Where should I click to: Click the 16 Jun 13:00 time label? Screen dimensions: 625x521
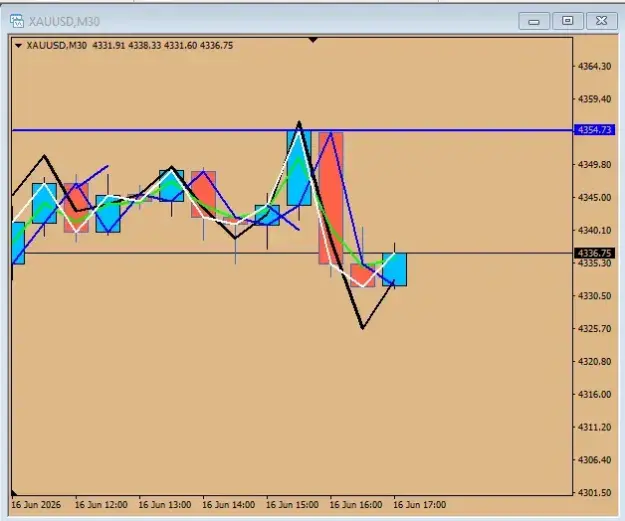point(165,505)
